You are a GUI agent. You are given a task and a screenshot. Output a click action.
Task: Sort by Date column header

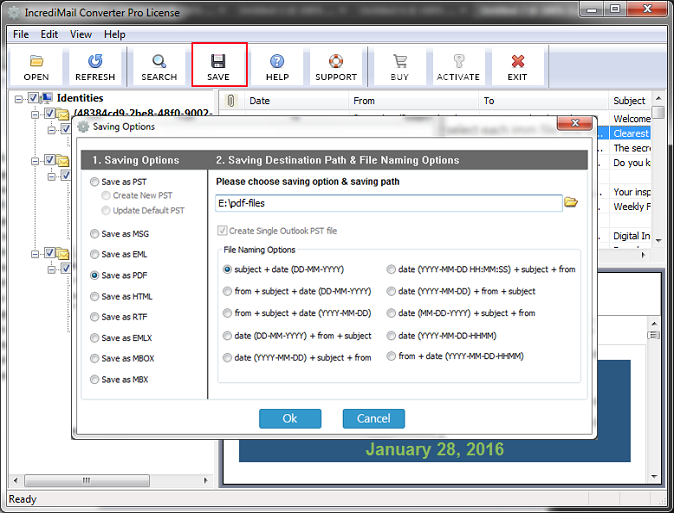[x=297, y=101]
